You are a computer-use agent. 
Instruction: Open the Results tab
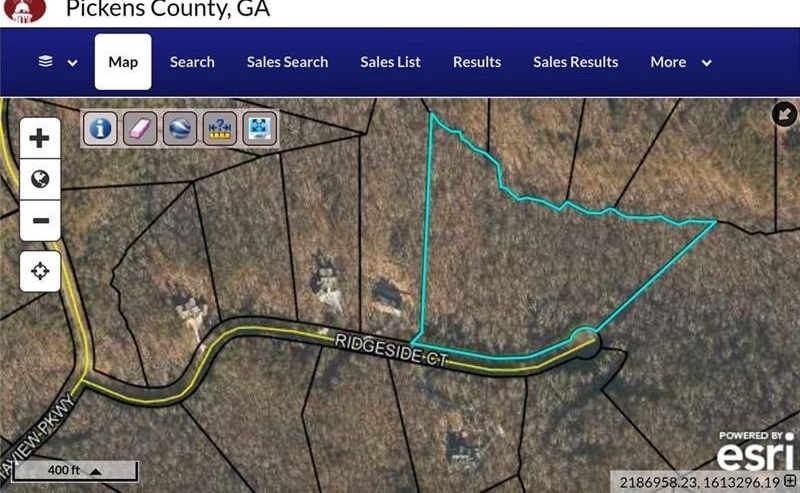click(477, 62)
